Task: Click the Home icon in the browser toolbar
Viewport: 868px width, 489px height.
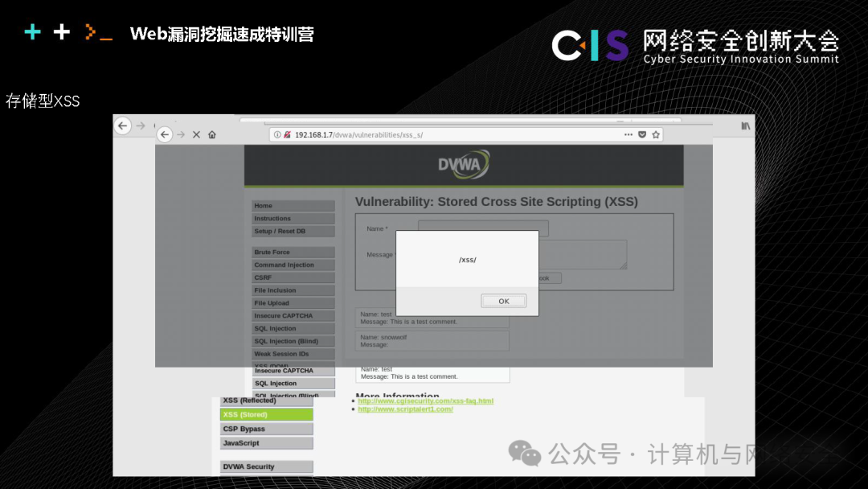Action: pyautogui.click(x=212, y=134)
